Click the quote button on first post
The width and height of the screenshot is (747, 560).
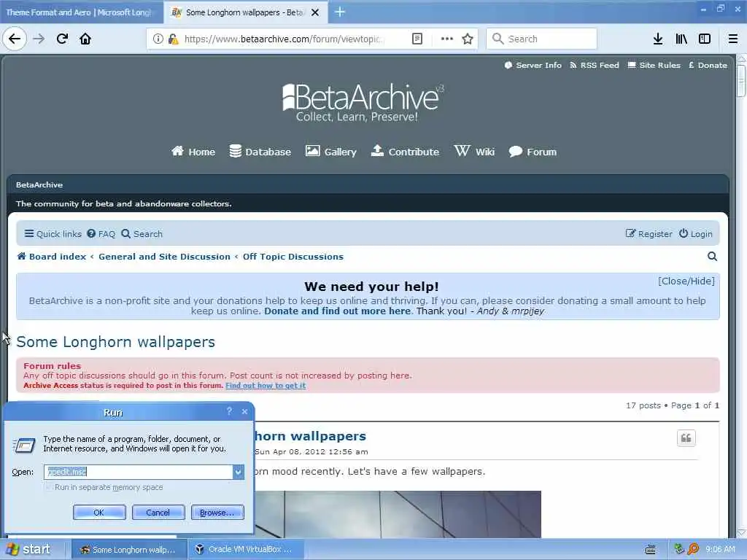(x=686, y=438)
